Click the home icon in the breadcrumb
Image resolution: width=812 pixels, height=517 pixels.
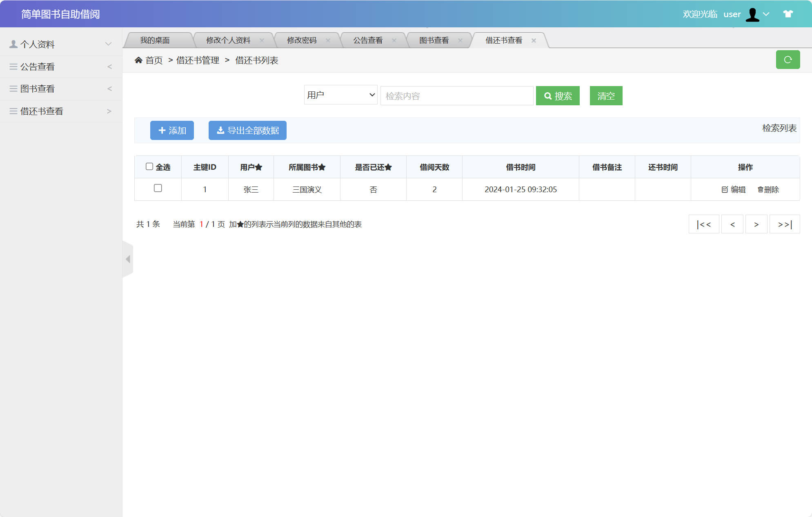tap(139, 60)
